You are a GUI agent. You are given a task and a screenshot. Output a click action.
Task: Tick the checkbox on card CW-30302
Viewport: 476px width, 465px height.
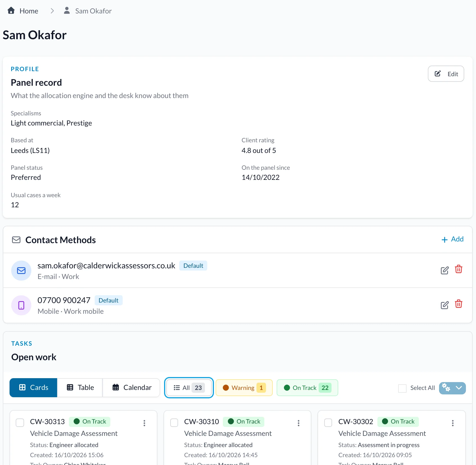click(328, 423)
